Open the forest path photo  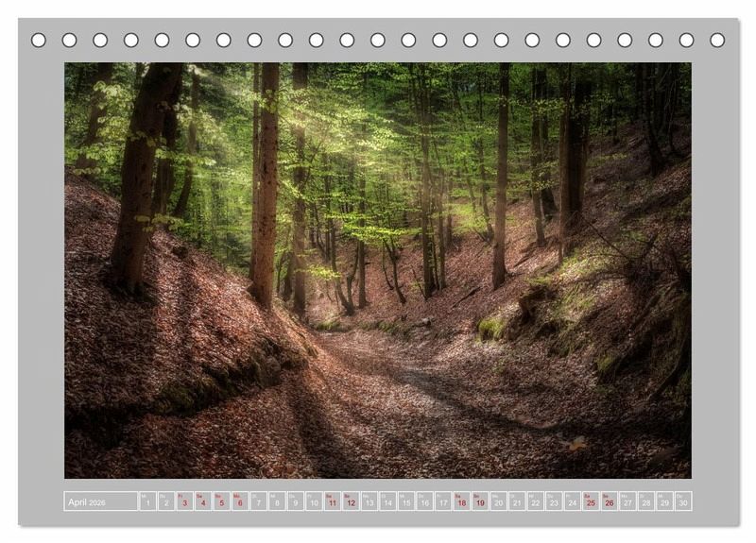click(x=378, y=270)
